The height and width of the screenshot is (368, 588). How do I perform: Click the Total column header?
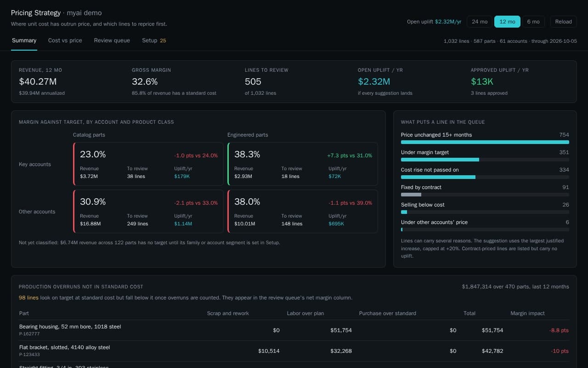469,313
